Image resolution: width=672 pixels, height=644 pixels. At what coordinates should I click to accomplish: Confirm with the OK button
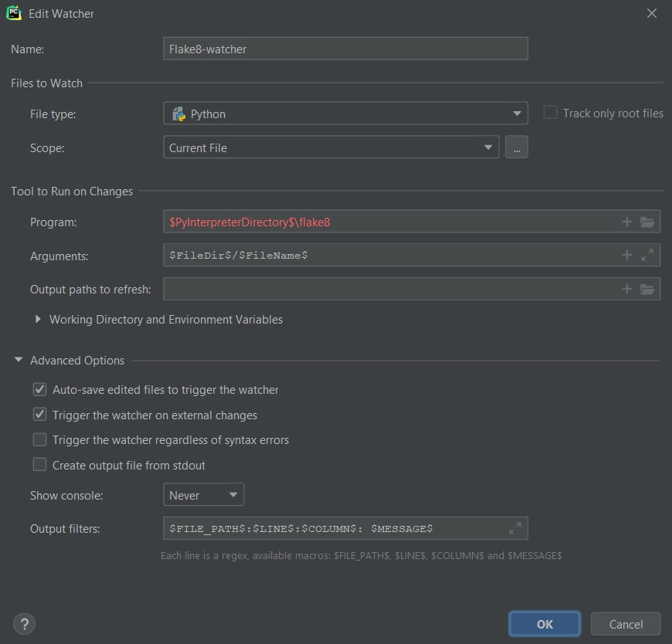545,624
